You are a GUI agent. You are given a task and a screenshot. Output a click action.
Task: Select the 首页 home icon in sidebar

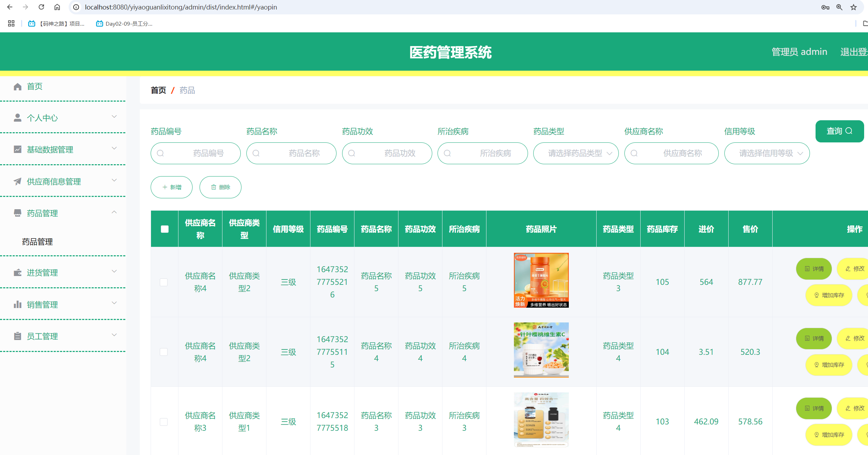click(17, 86)
